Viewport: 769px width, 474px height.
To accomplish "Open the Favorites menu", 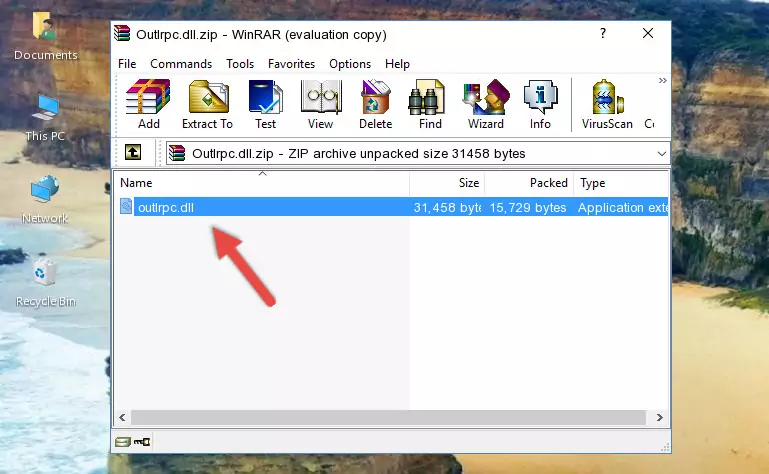I will coord(291,64).
